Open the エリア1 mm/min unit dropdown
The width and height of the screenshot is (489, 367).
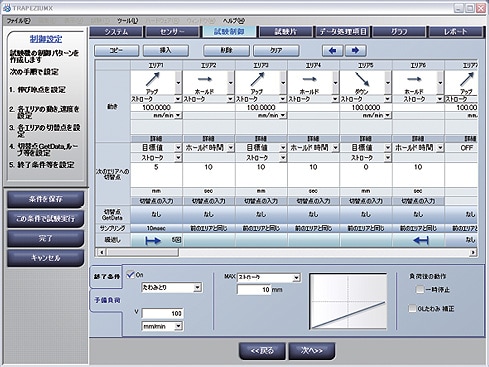coord(178,115)
